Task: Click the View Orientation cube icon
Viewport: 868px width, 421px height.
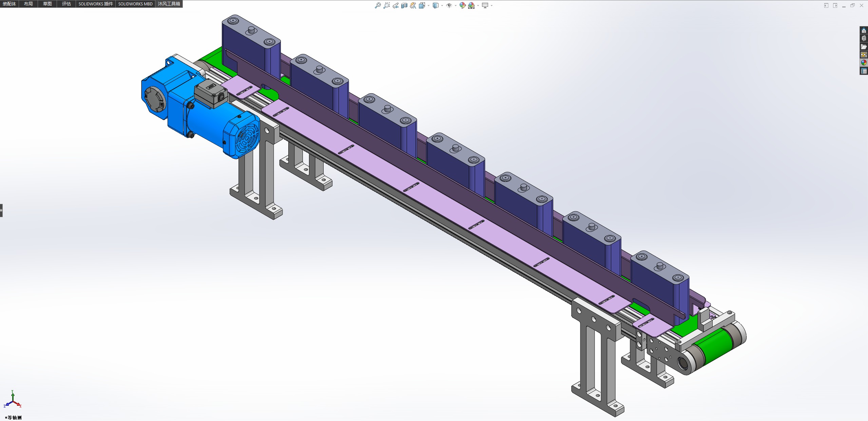Action: (x=422, y=5)
